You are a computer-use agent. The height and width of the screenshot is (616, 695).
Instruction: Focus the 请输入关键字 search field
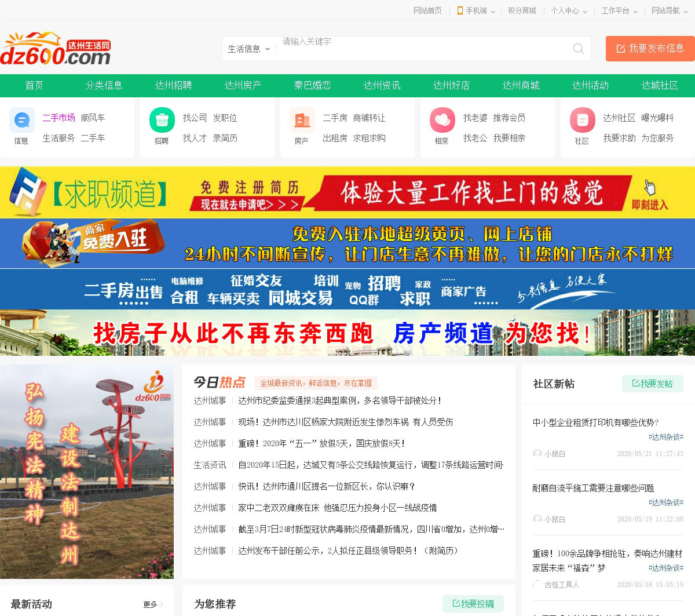423,49
